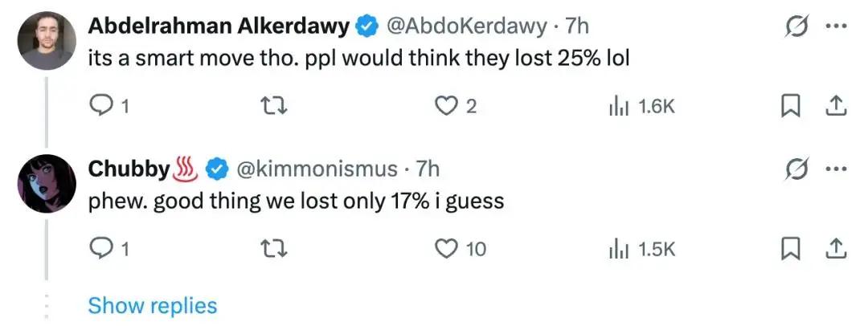Open more options menu on Abdelrahman's tweet

point(837,26)
